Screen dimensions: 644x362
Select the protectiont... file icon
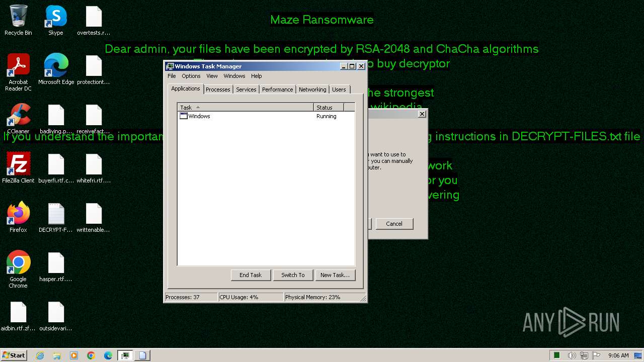(x=94, y=69)
